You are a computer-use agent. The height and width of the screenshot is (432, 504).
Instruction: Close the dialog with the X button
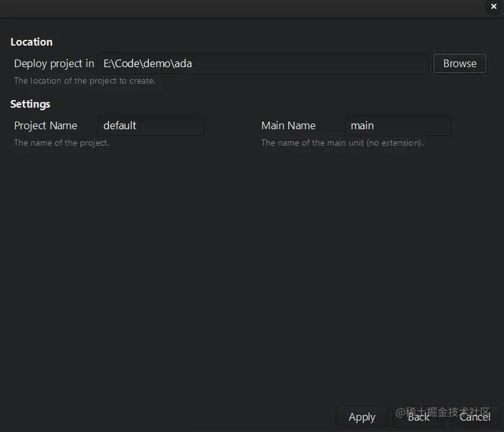click(x=493, y=6)
